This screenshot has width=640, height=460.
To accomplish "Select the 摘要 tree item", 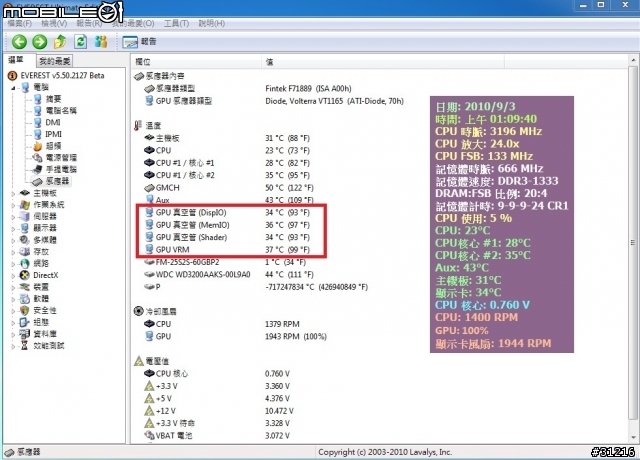I will tap(53, 99).
